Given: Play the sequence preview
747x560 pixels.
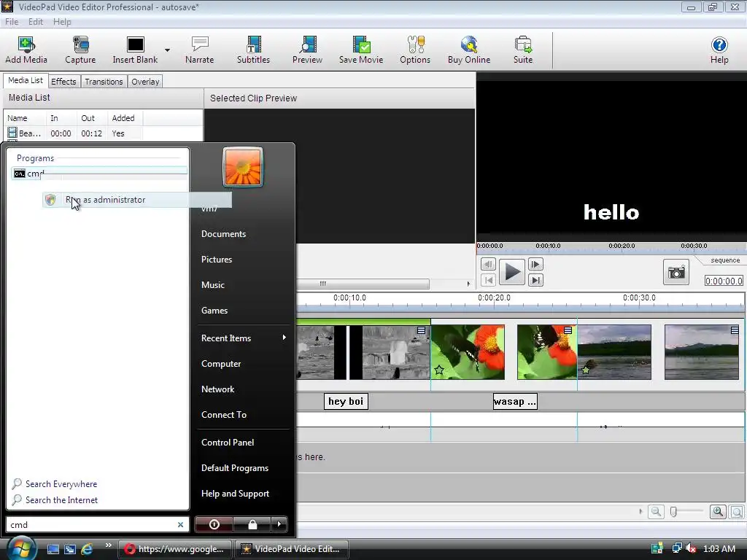Looking at the screenshot, I should pyautogui.click(x=511, y=272).
